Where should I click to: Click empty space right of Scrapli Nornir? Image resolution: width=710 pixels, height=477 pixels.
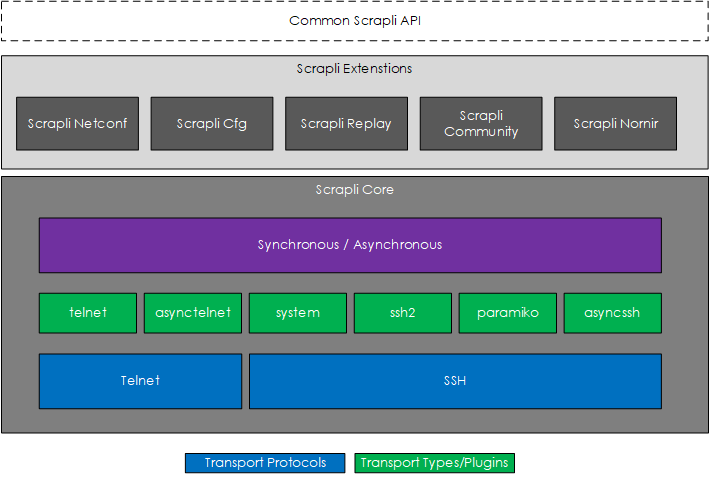tap(690, 124)
